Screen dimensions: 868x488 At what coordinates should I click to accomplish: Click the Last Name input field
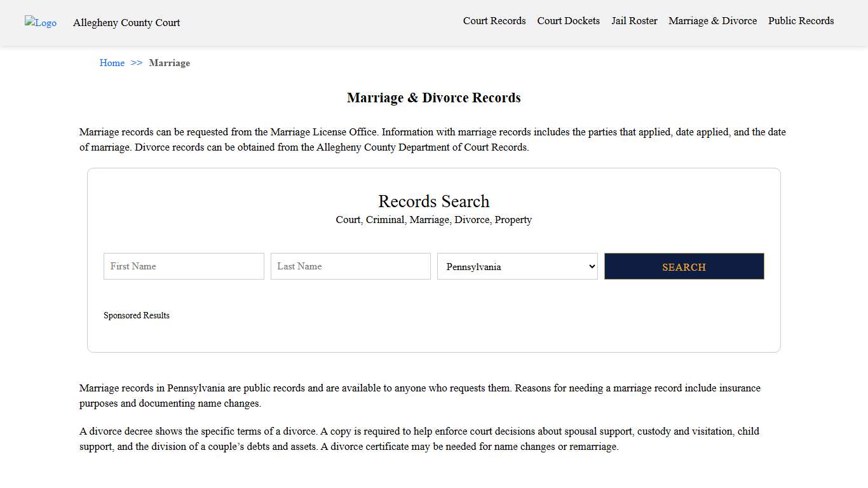[x=350, y=266]
